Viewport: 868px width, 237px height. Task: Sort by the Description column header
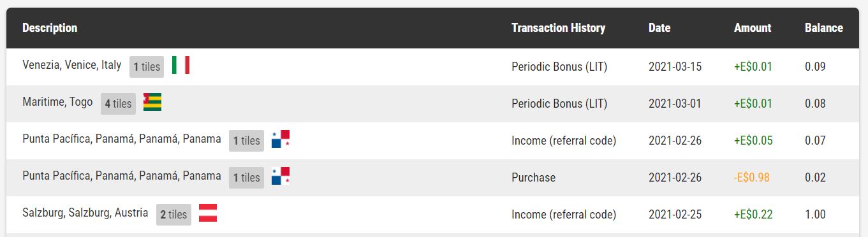[x=50, y=28]
